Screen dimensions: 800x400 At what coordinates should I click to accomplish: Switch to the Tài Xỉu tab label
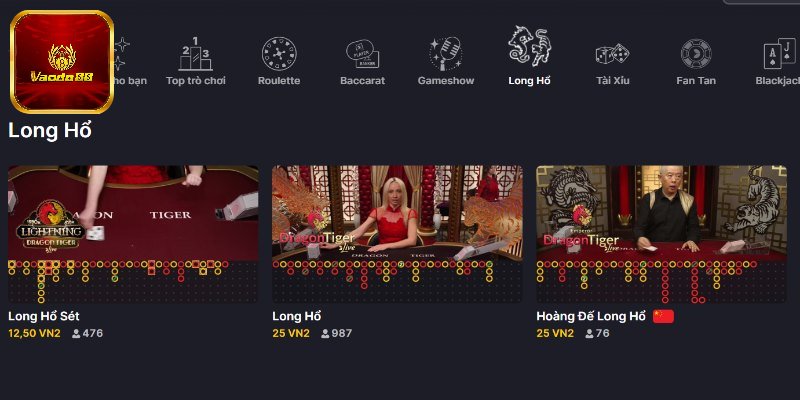(x=613, y=81)
